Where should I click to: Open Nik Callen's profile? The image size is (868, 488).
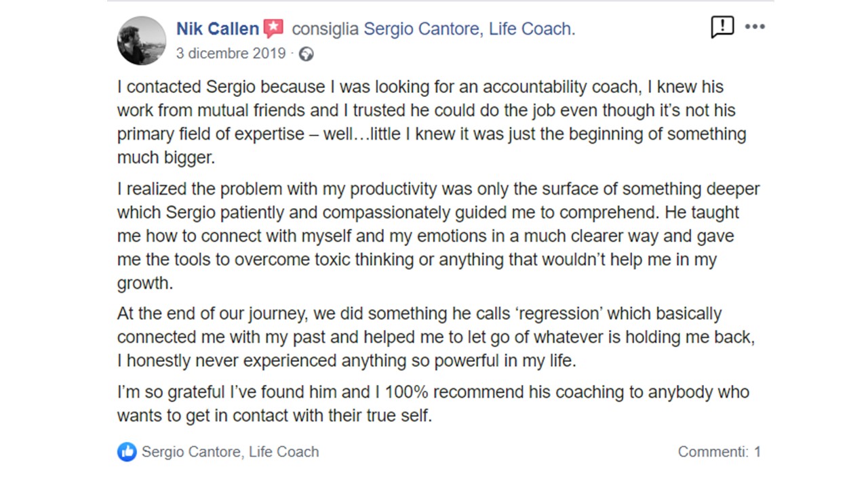217,28
